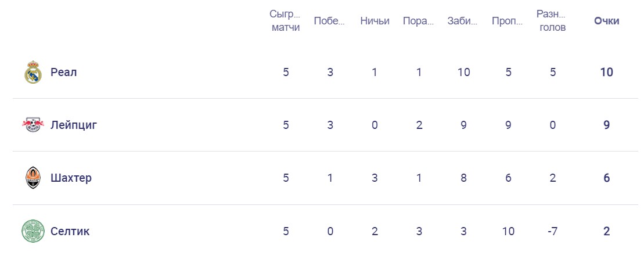The width and height of the screenshot is (644, 270).
Task: Click Shakhtar's points value 6
Action: point(607,178)
